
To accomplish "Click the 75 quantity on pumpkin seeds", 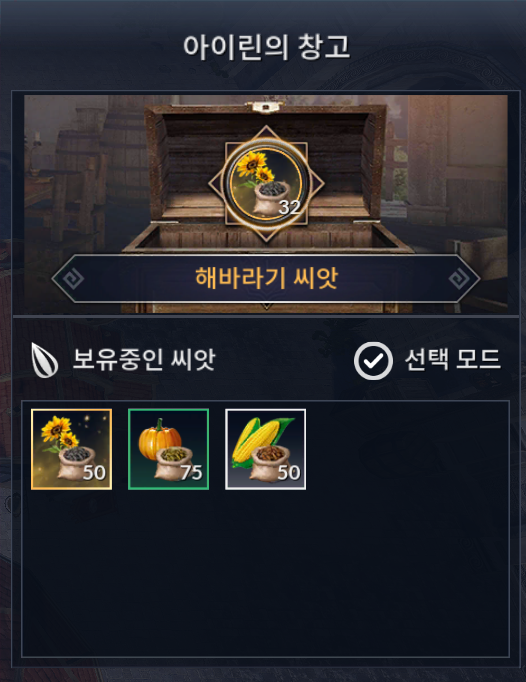I will coord(191,473).
